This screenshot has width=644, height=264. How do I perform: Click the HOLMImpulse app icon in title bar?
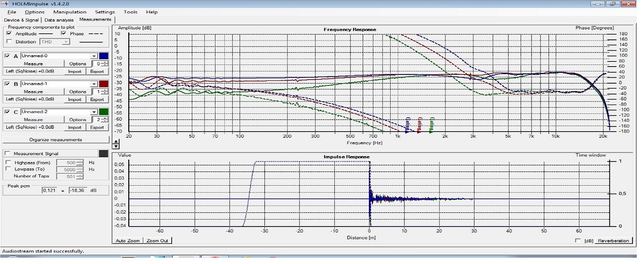click(6, 4)
